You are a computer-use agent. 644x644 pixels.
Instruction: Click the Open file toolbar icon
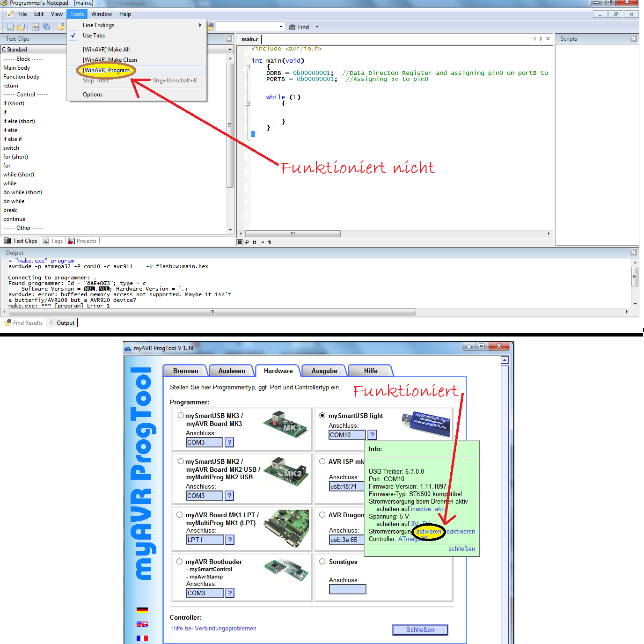tap(21, 27)
